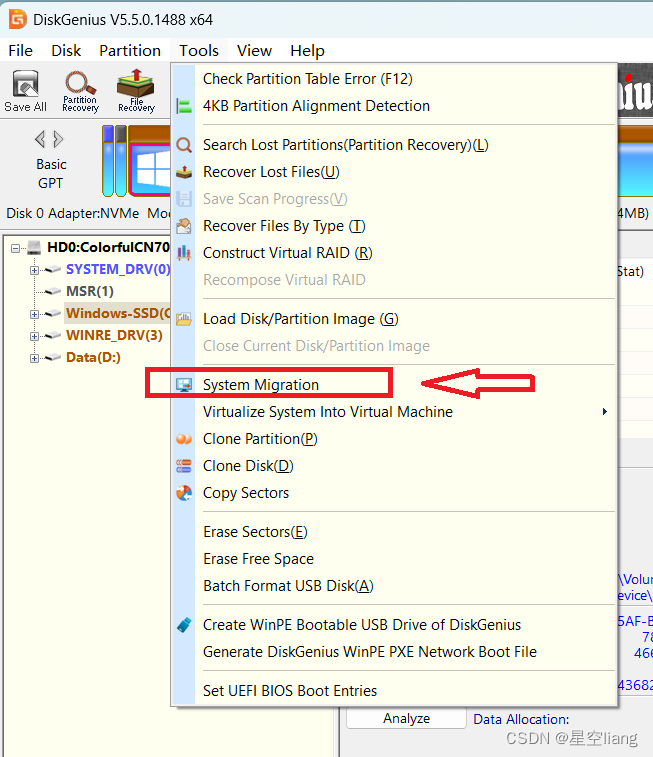Select MSR(1) partition in tree
This screenshot has width=653, height=757.
tap(90, 292)
